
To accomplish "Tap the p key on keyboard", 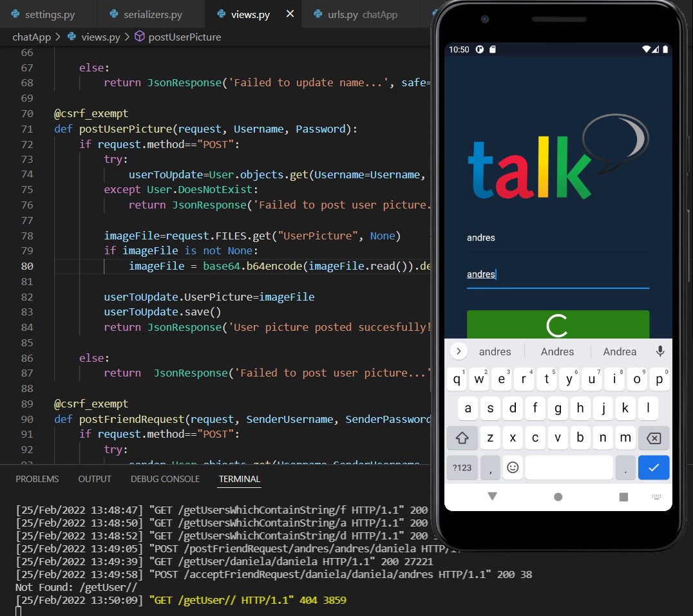I will coord(659,379).
